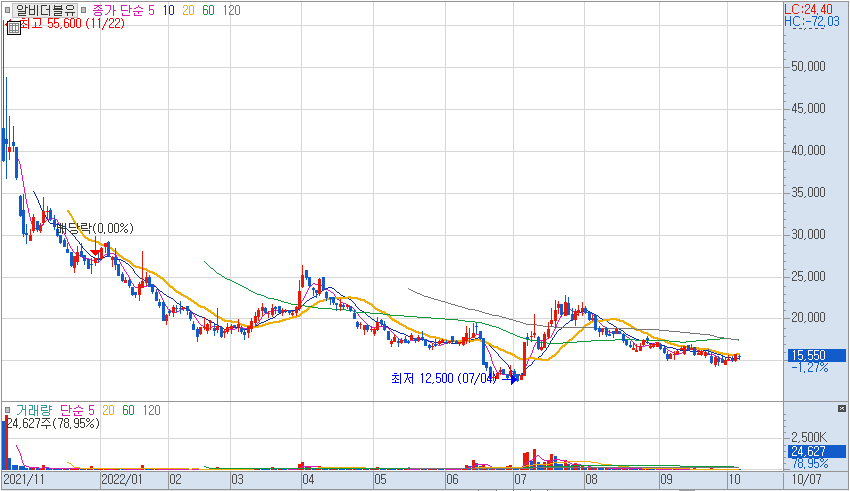Image resolution: width=850 pixels, height=491 pixels.
Task: Click the 04 month axis label
Action: 308,480
